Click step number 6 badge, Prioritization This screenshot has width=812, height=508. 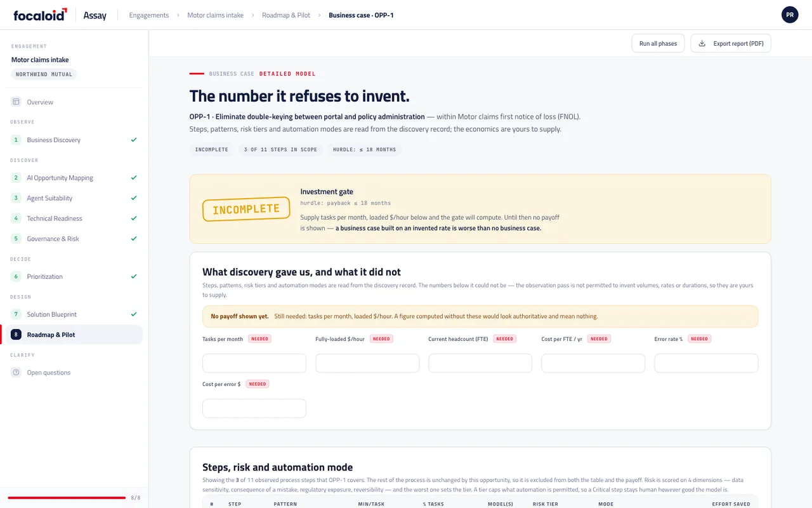[x=16, y=276]
